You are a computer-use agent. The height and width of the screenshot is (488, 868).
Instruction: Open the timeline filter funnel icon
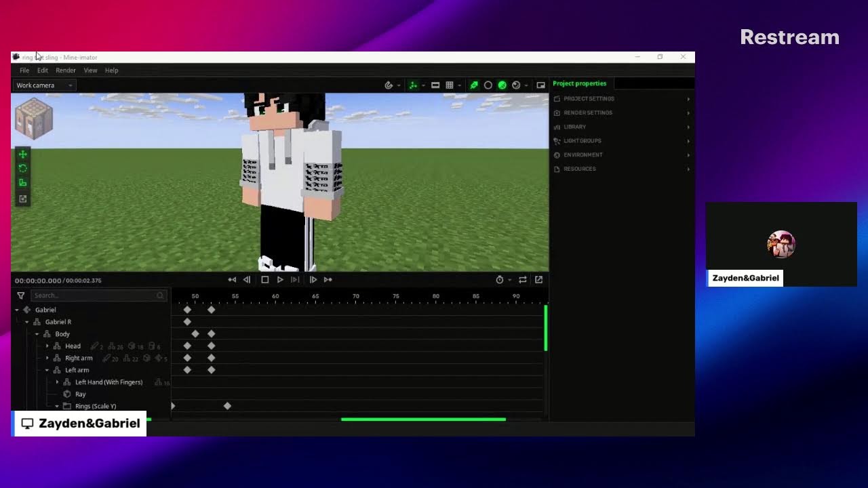(x=21, y=296)
